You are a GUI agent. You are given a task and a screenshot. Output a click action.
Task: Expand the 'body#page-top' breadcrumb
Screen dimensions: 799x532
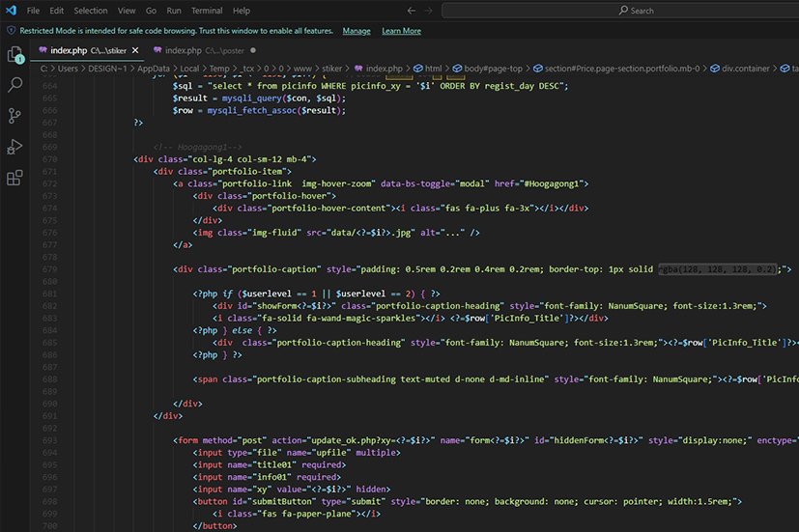[x=492, y=69]
